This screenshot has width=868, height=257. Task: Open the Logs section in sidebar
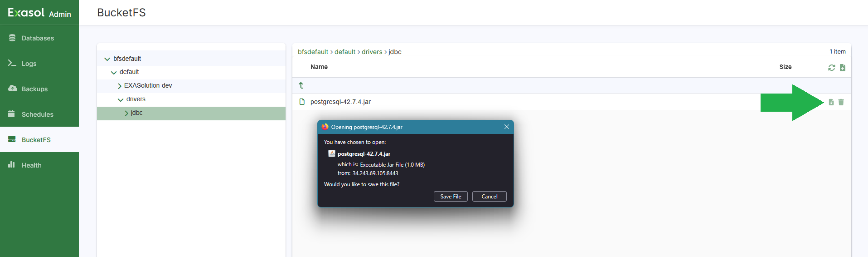[29, 64]
